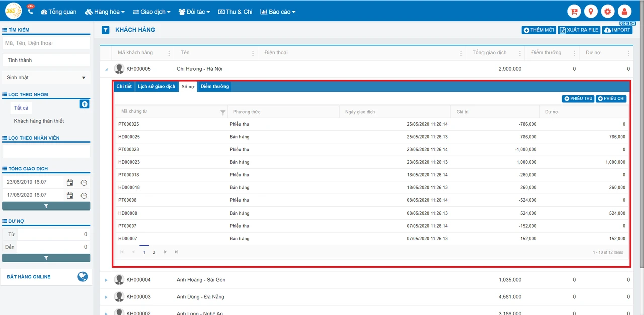Jump to the last page of debts
The image size is (644, 315).
click(x=176, y=252)
